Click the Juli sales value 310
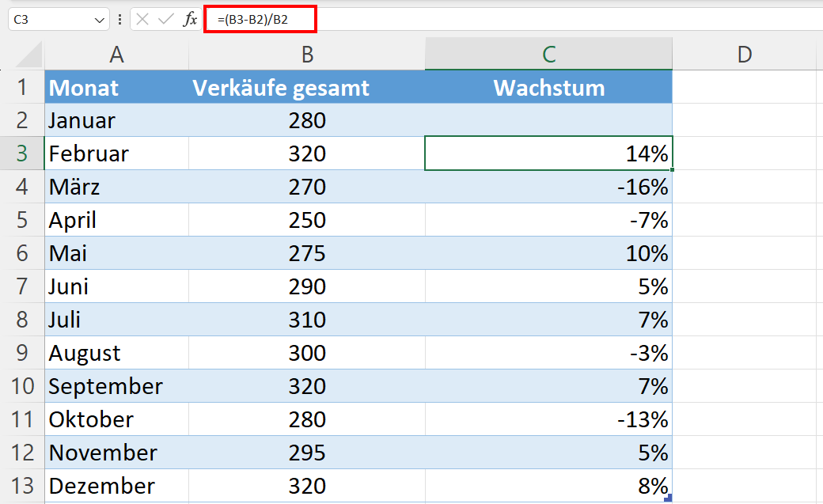The image size is (823, 504). (x=307, y=319)
